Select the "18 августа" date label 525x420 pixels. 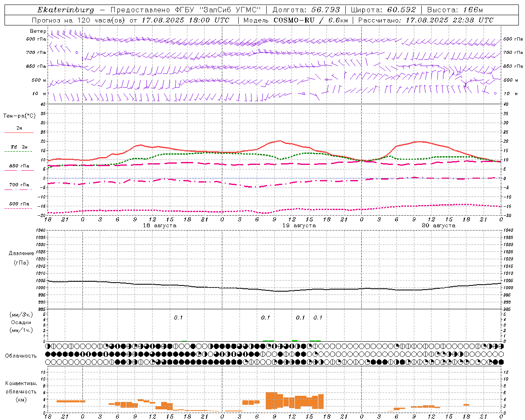pos(160,226)
